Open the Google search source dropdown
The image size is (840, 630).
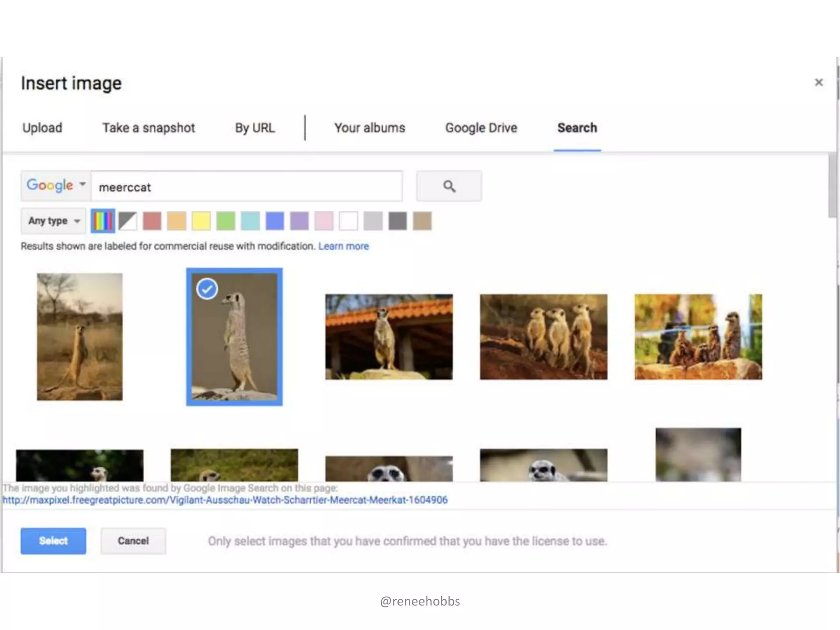56,186
